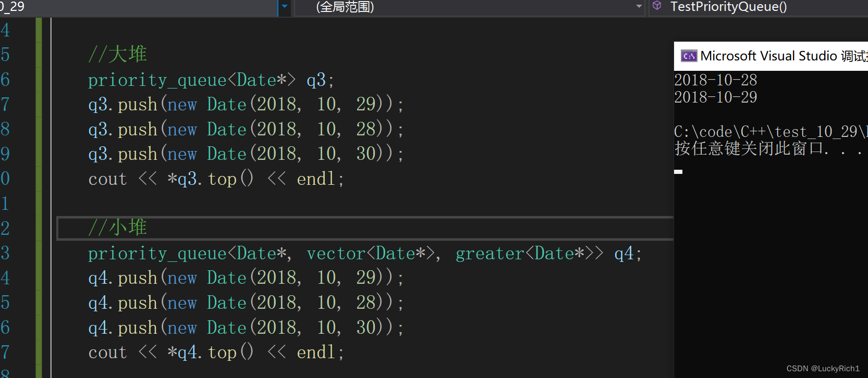Viewport: 868px width, 378px height.
Task: Click the 按任意键关闭此窗口 message
Action: 768,149
